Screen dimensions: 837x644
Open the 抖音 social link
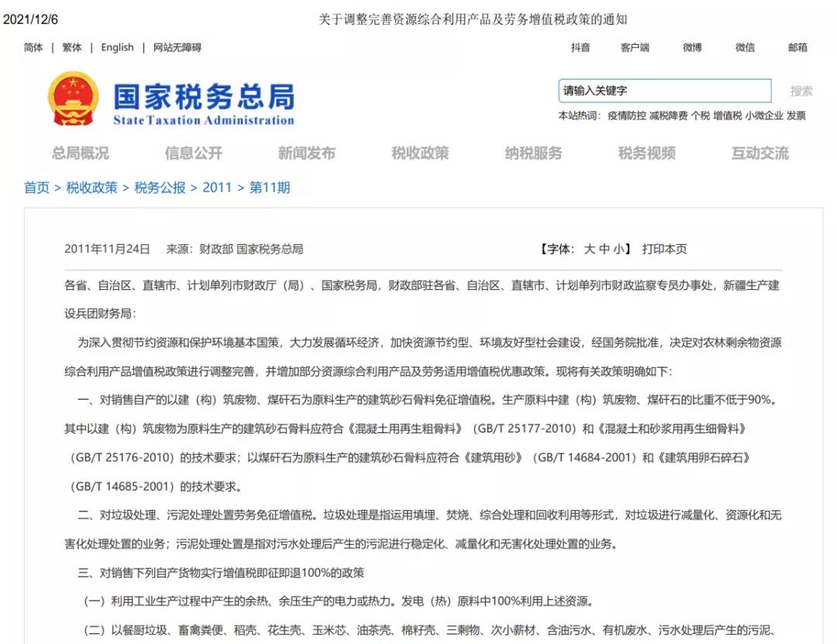coord(580,47)
